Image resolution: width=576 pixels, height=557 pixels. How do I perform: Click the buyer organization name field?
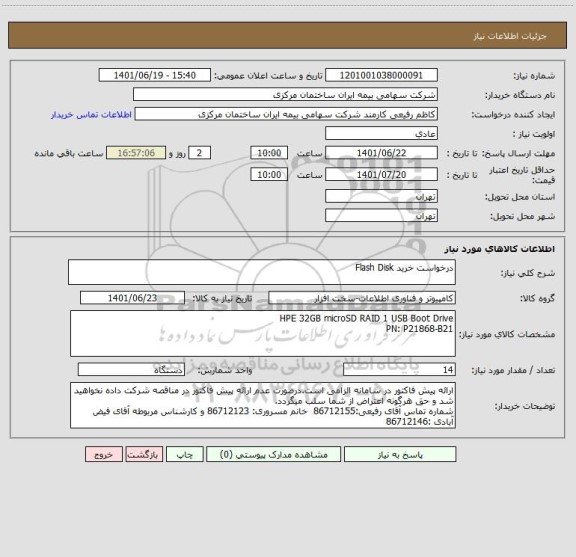(285, 95)
